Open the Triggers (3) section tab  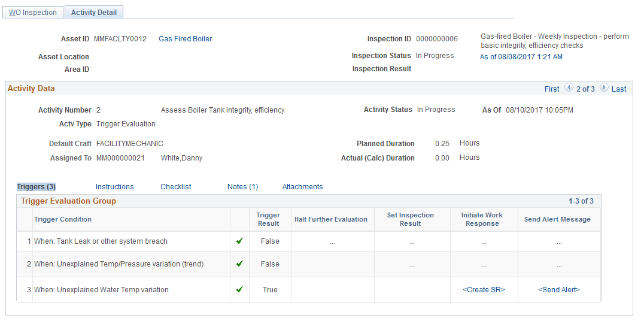(x=36, y=187)
